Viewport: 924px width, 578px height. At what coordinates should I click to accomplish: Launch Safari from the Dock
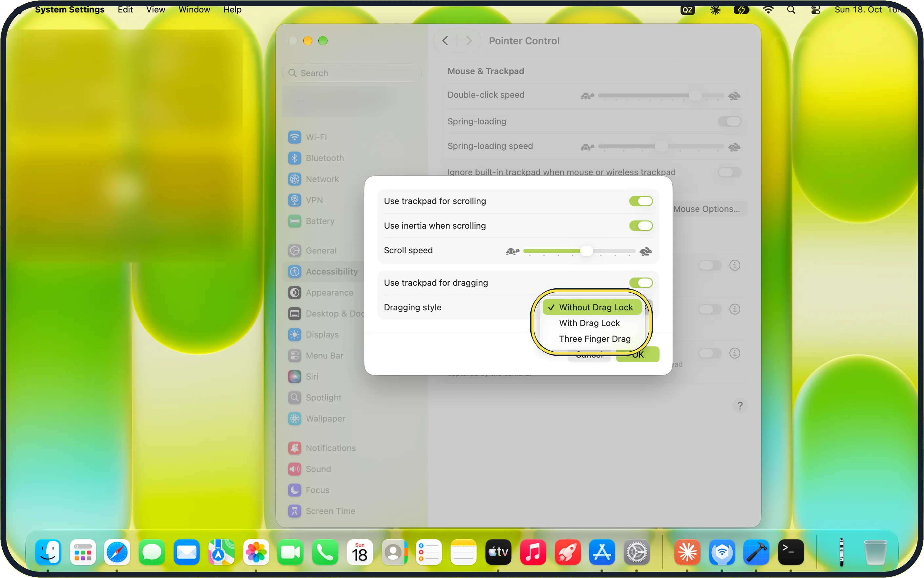click(116, 552)
